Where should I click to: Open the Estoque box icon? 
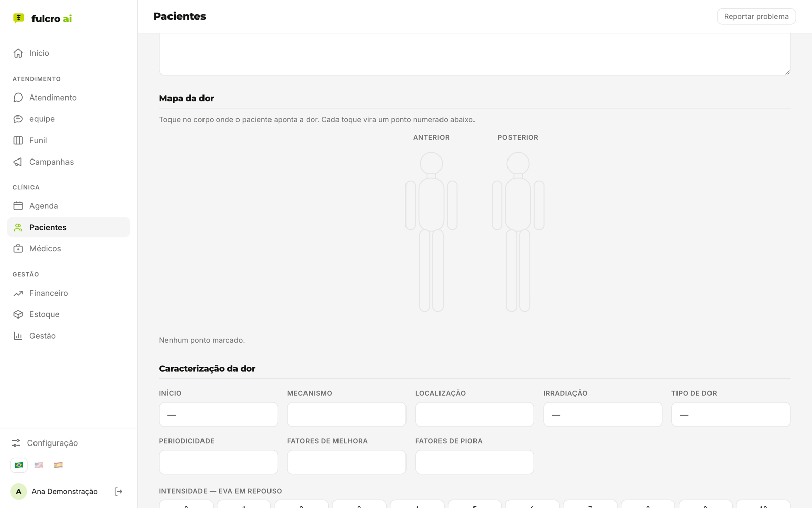[x=18, y=314]
